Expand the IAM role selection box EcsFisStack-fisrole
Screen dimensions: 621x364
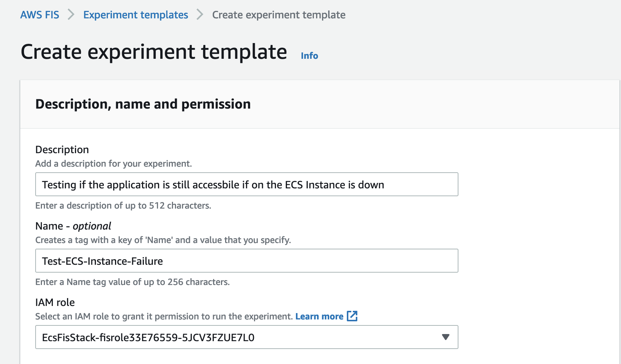click(247, 337)
